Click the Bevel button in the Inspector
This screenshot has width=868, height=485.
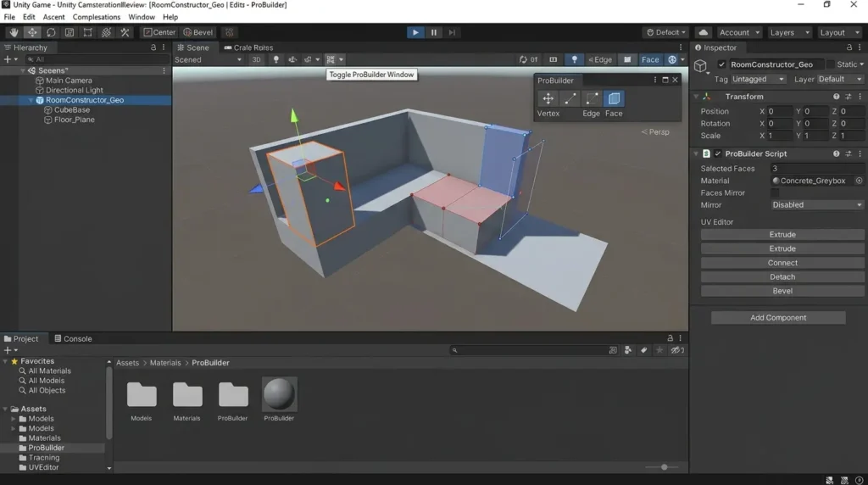(782, 291)
